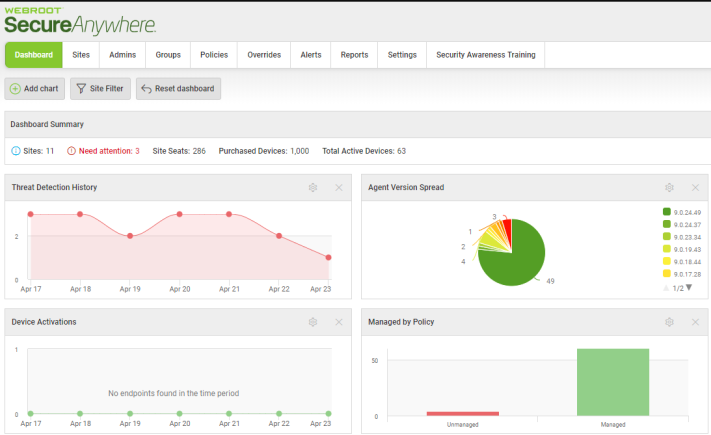Switch to the Sites tab

[x=81, y=55]
